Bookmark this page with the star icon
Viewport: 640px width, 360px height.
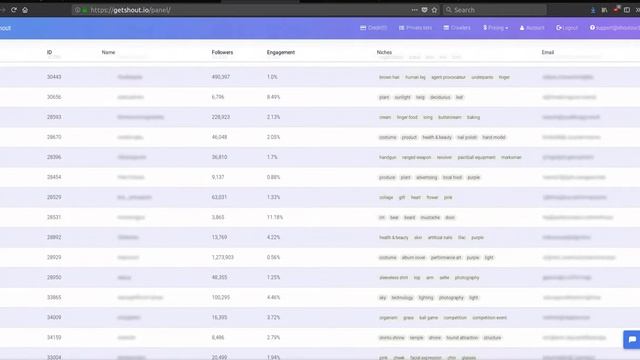coord(434,10)
